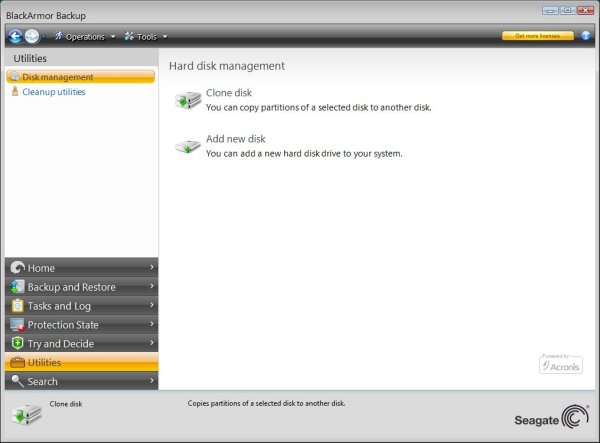Image resolution: width=600 pixels, height=443 pixels.
Task: Switch to Backup and Restore section
Action: 82,287
